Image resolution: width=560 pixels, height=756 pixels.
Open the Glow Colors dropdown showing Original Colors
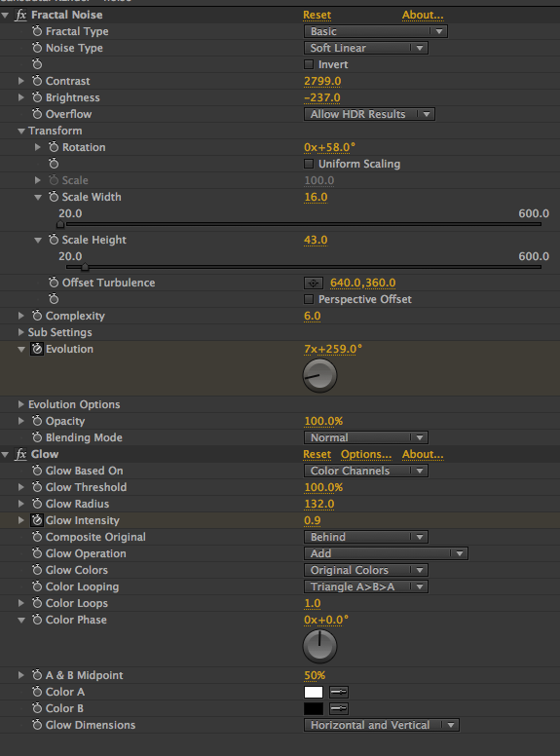point(366,570)
